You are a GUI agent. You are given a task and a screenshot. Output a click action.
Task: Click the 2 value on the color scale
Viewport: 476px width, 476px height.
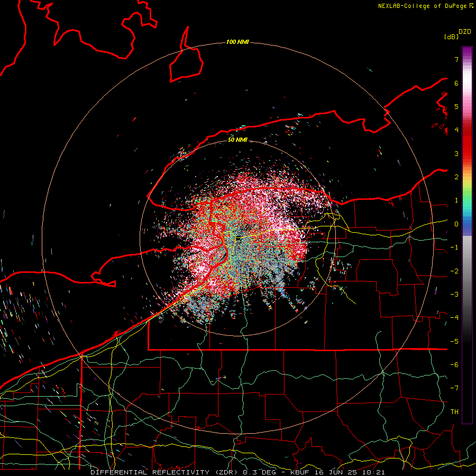click(x=456, y=177)
